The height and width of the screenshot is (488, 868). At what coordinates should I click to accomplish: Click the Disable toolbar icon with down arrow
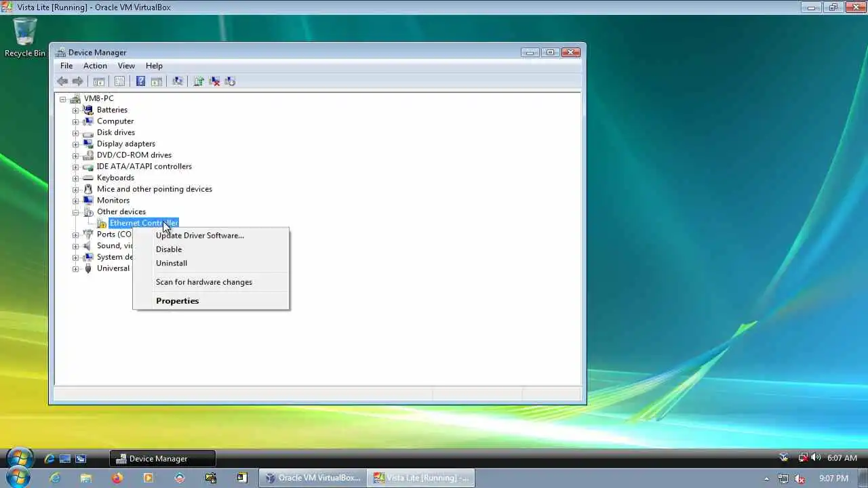pos(230,81)
